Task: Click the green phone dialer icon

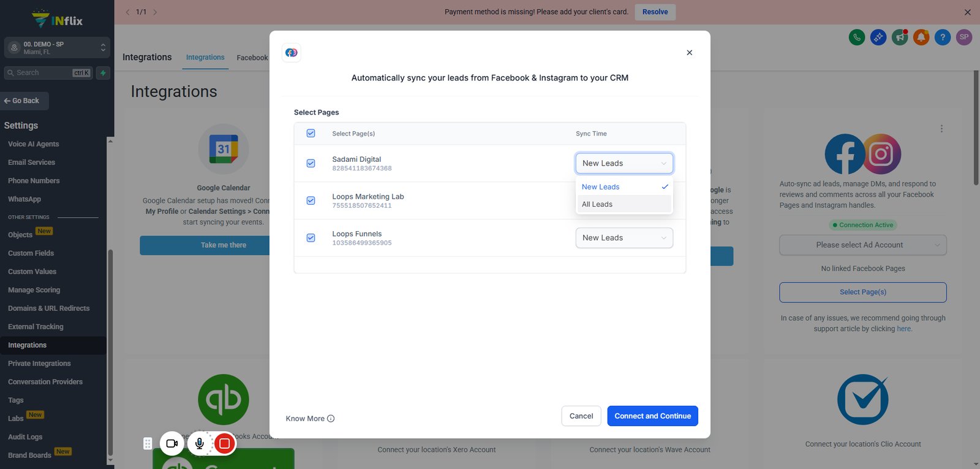Action: tap(857, 37)
